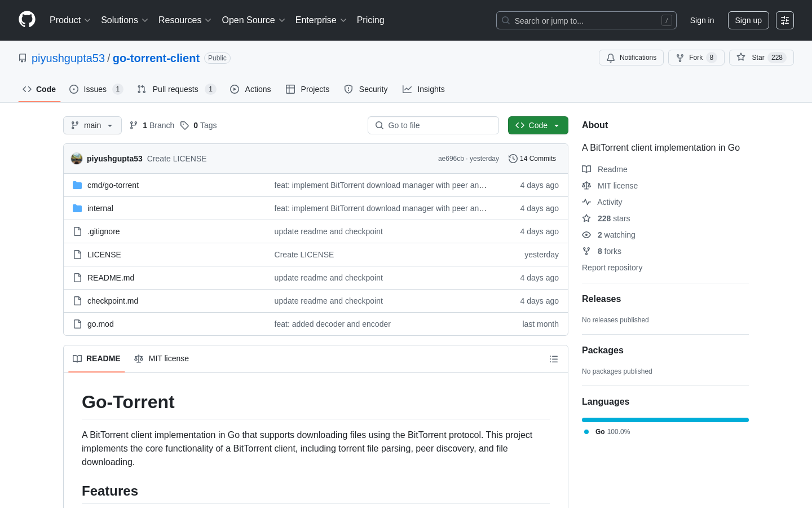Image resolution: width=812 pixels, height=508 pixels.
Task: Open the 1 Branch link
Action: tap(152, 125)
